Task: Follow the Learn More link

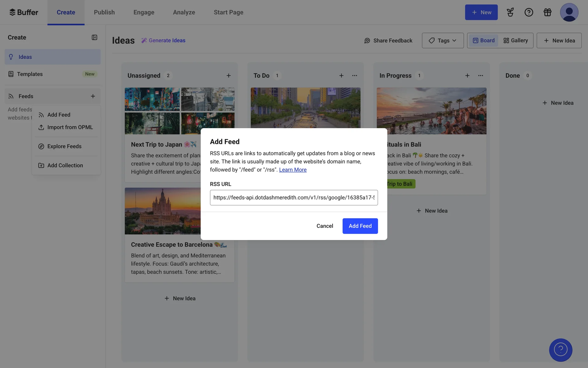Action: click(x=292, y=170)
